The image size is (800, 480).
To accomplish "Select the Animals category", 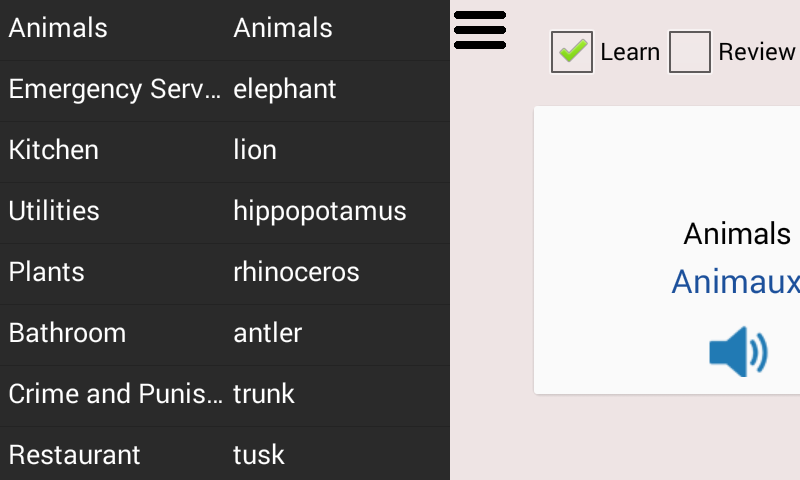I will coord(58,28).
